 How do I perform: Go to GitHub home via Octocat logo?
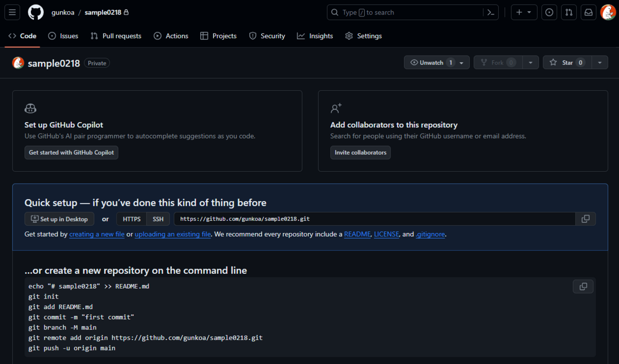(x=36, y=12)
